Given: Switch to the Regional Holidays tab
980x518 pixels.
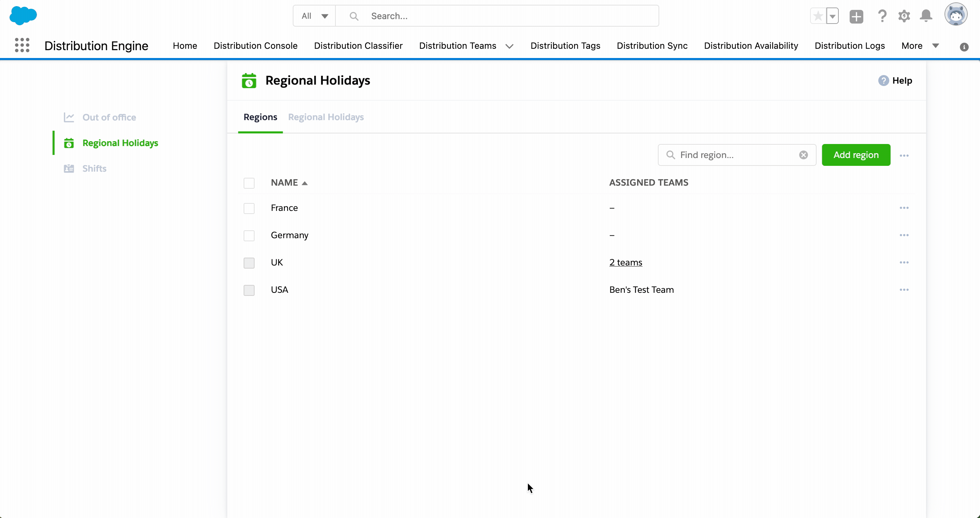Looking at the screenshot, I should coord(326,117).
